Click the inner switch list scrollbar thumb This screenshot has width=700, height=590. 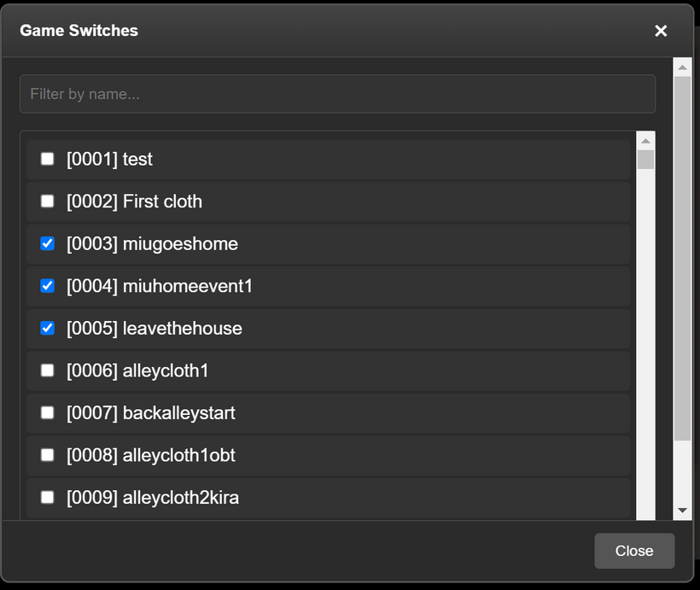645,160
